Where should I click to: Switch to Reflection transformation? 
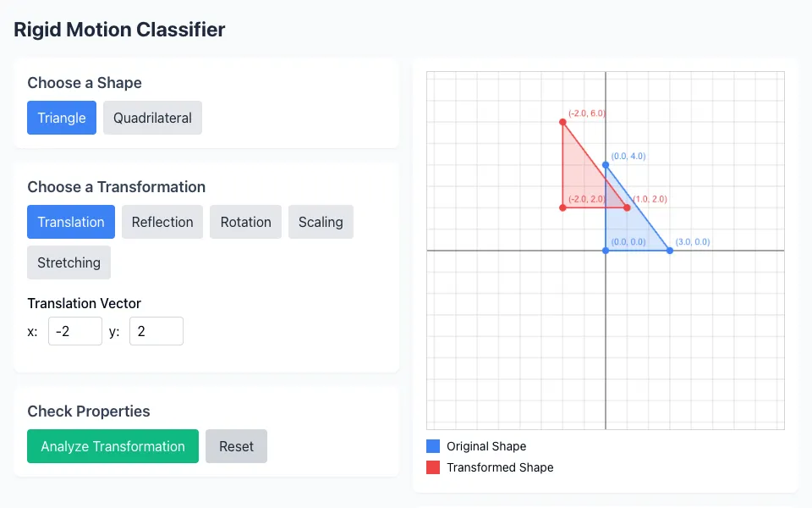pyautogui.click(x=162, y=222)
